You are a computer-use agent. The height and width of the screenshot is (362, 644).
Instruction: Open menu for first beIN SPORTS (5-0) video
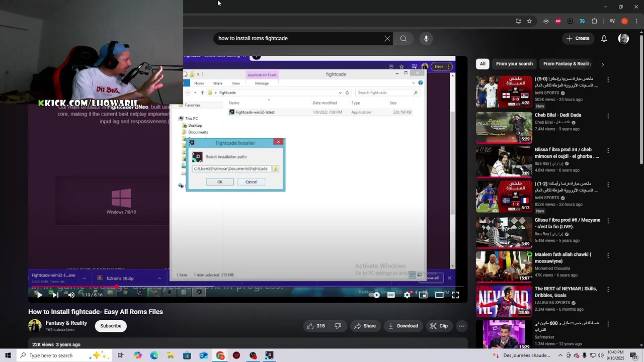[608, 80]
